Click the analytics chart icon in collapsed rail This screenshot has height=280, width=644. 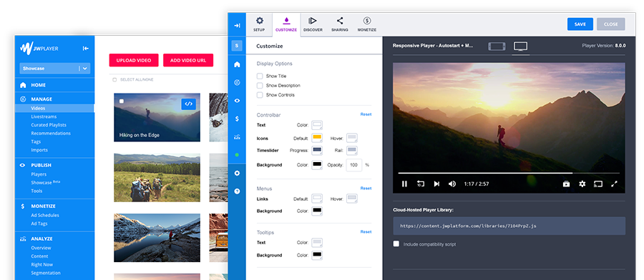point(237,137)
